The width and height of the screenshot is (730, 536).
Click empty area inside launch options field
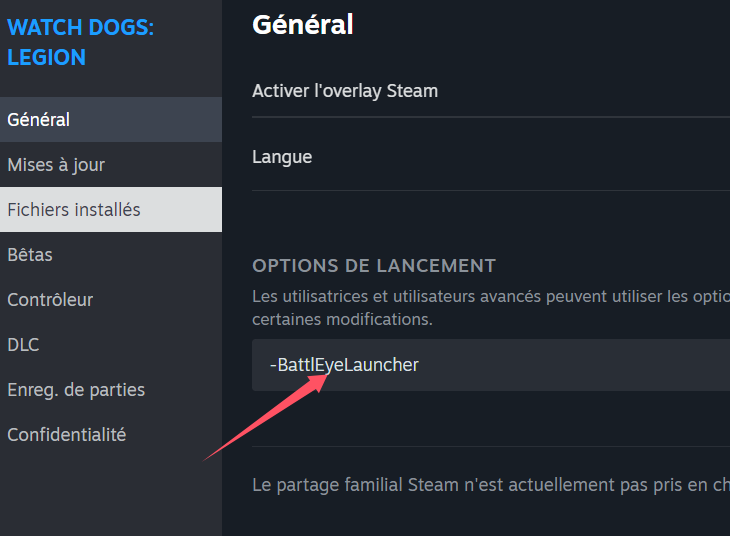[x=573, y=365]
